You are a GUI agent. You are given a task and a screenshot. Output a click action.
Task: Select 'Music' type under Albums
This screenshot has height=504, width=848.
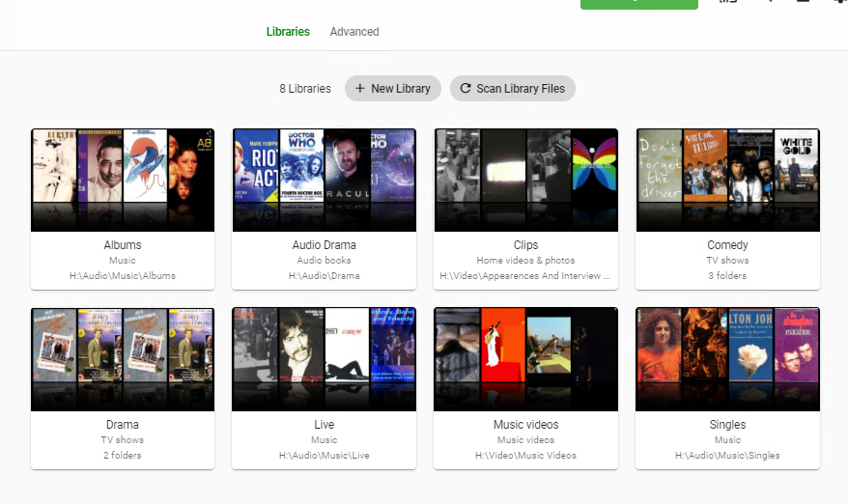123,261
